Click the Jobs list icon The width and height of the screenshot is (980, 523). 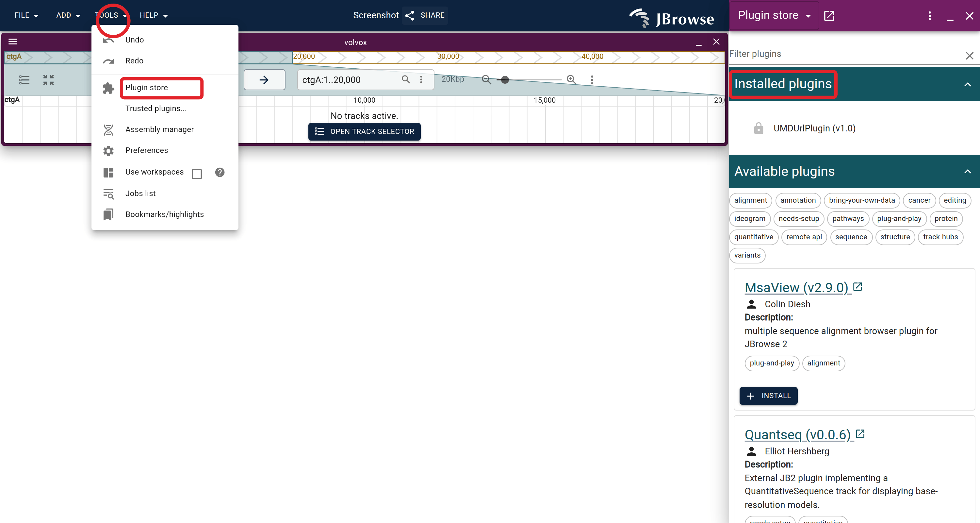click(108, 194)
